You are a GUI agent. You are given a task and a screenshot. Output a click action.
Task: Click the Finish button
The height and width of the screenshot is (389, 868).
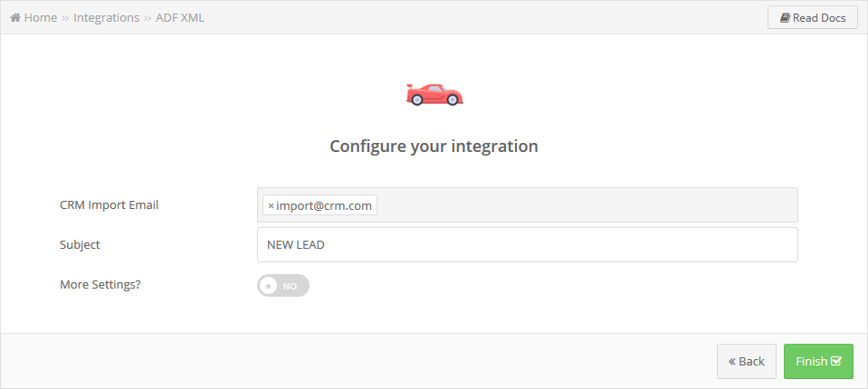coord(818,361)
